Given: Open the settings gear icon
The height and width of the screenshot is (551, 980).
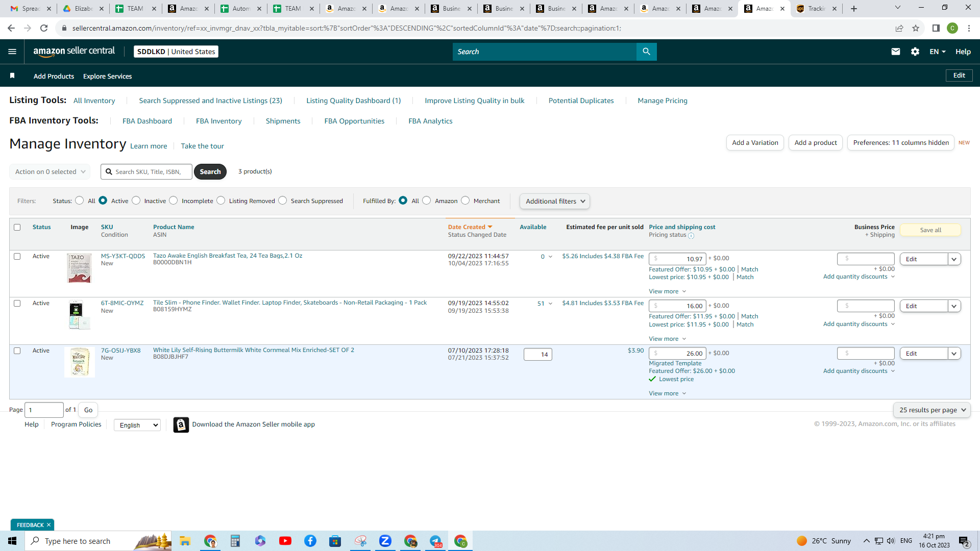Looking at the screenshot, I should [x=915, y=52].
